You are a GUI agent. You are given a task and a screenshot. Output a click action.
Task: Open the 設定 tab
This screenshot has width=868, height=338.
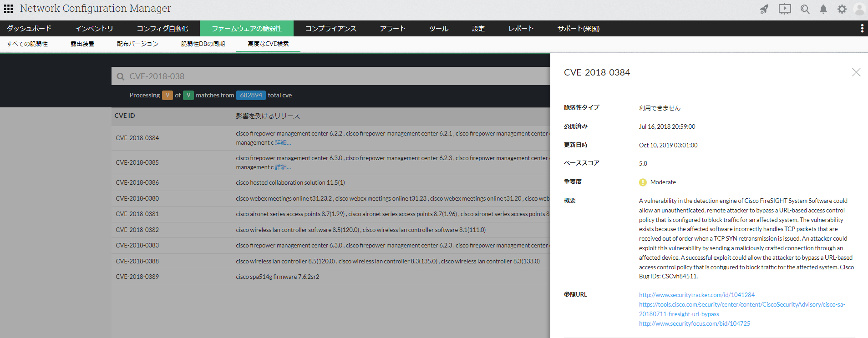coord(478,29)
